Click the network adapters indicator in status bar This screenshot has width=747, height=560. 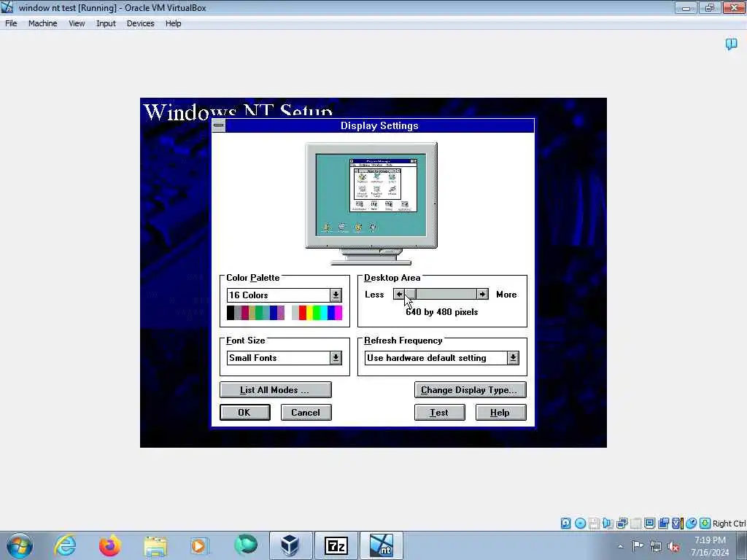(622, 524)
